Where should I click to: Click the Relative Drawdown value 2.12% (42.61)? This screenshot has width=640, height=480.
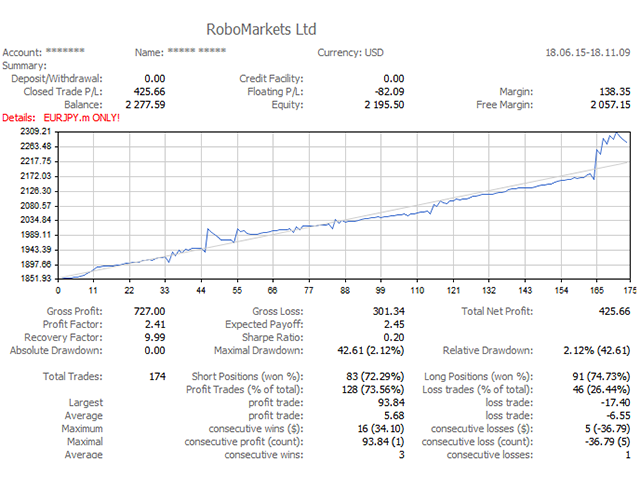597,351
